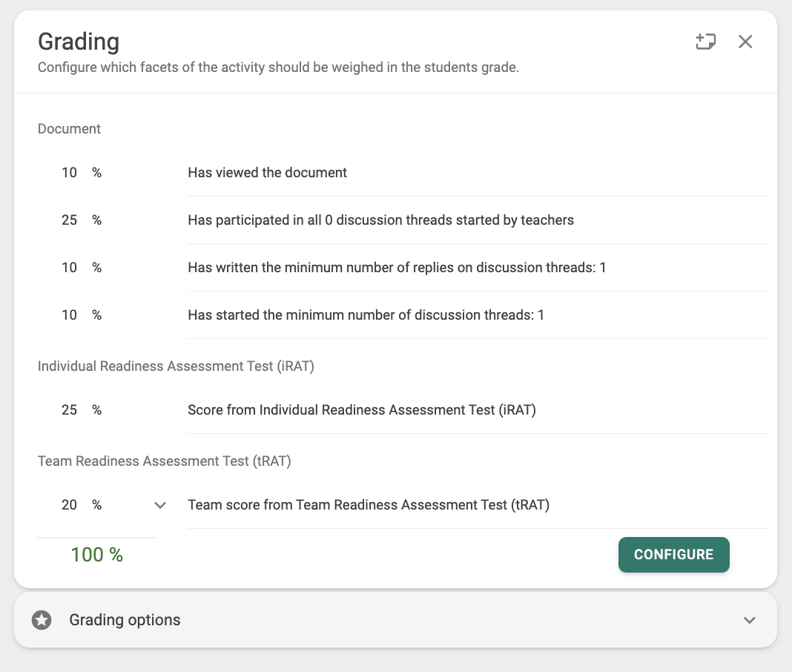The height and width of the screenshot is (672, 792).
Task: Click 'Team score from Team Readiness' label
Action: [369, 505]
